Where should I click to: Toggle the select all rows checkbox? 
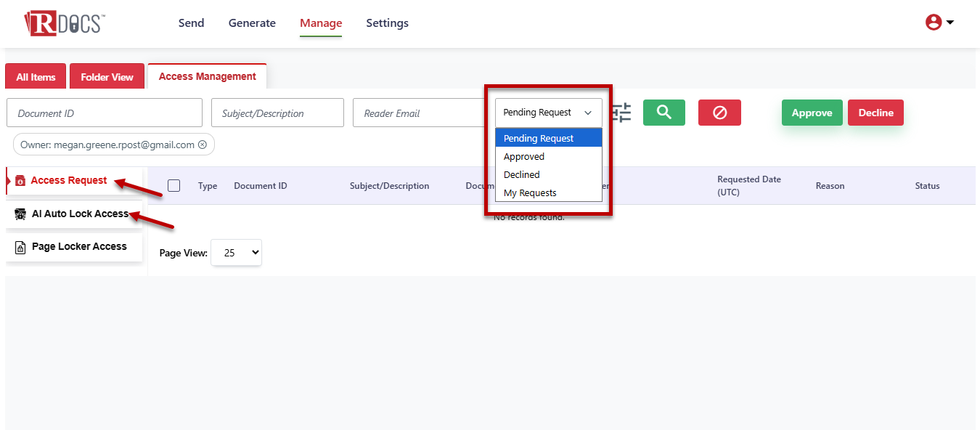174,185
